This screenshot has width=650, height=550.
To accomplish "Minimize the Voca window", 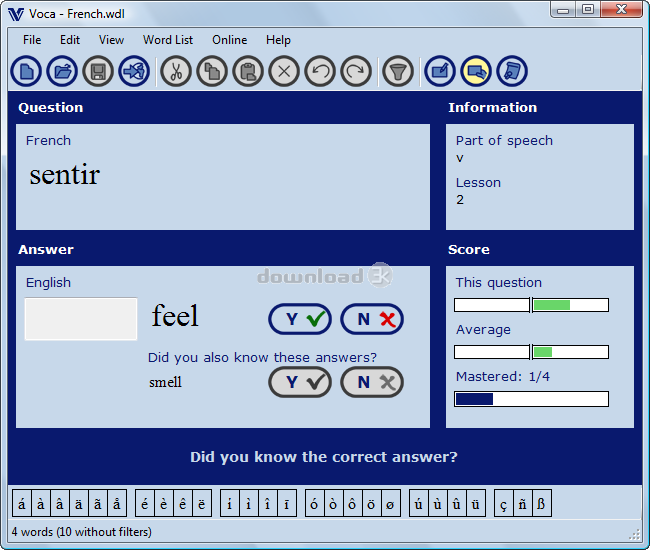I will pos(563,10).
